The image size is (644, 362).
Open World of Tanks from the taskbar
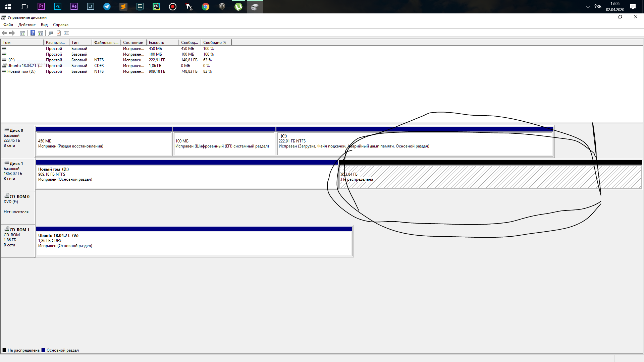pos(222,6)
